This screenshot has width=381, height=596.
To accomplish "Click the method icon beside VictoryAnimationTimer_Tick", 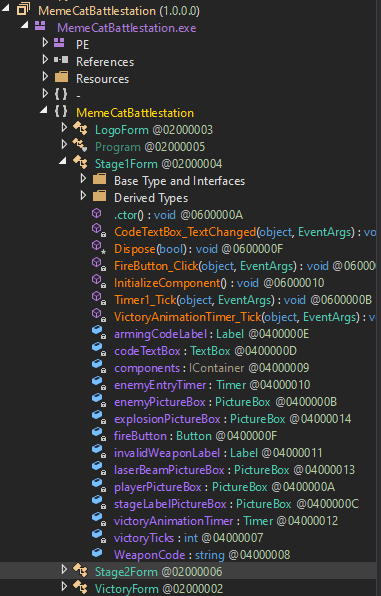I will coord(98,315).
